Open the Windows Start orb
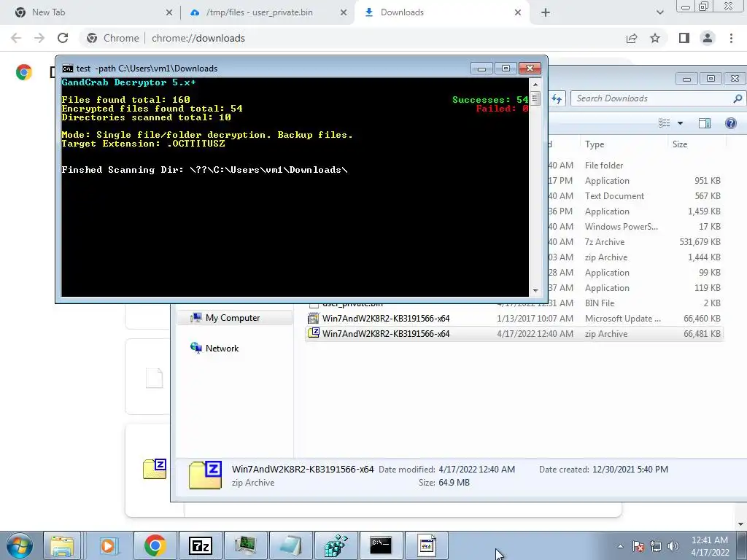747x560 pixels. coord(19,545)
